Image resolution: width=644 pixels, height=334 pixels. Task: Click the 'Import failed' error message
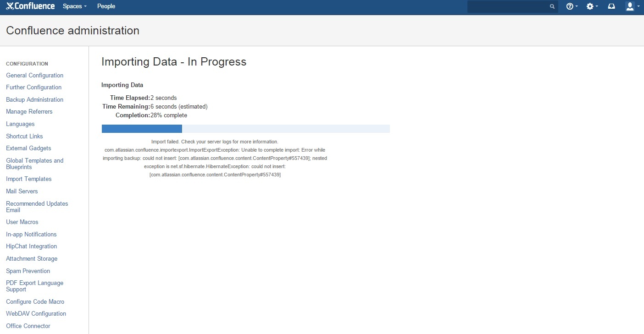(215, 158)
